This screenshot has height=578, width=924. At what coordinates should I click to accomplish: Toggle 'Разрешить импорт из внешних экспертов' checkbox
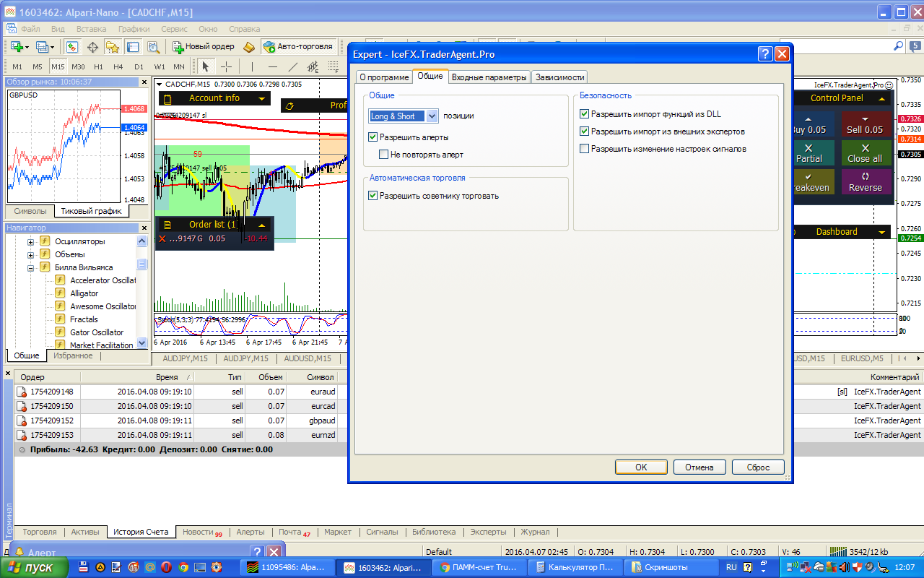click(585, 131)
